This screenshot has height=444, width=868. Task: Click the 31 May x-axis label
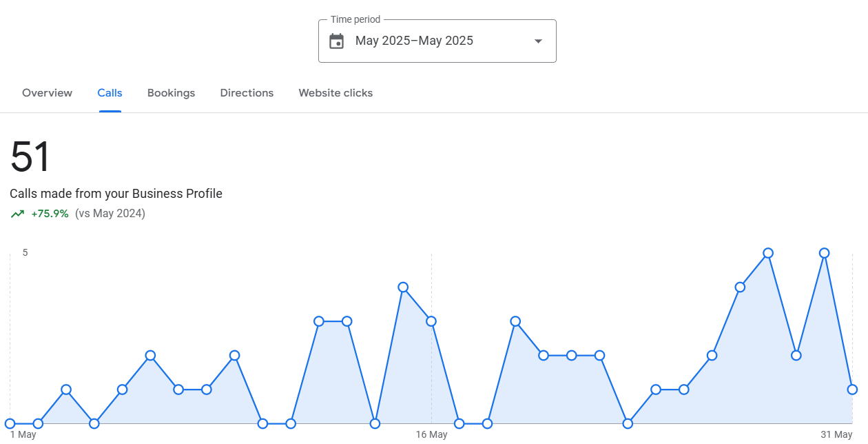point(836,434)
